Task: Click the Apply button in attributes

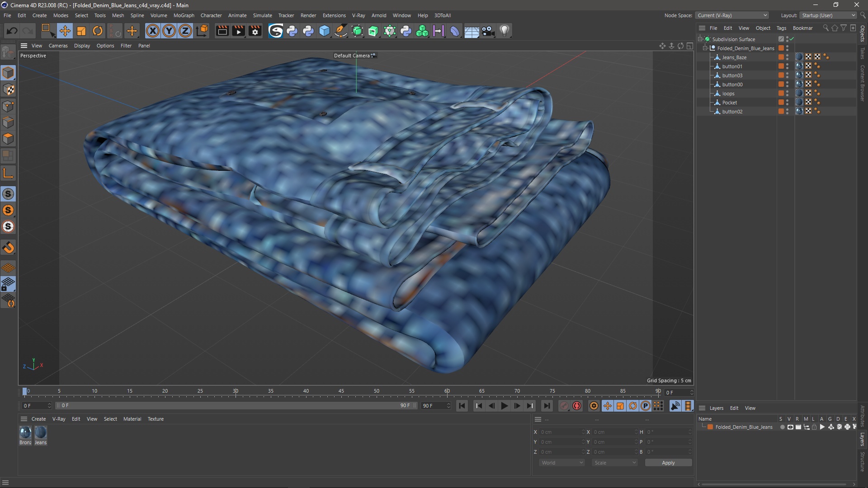Action: (668, 462)
